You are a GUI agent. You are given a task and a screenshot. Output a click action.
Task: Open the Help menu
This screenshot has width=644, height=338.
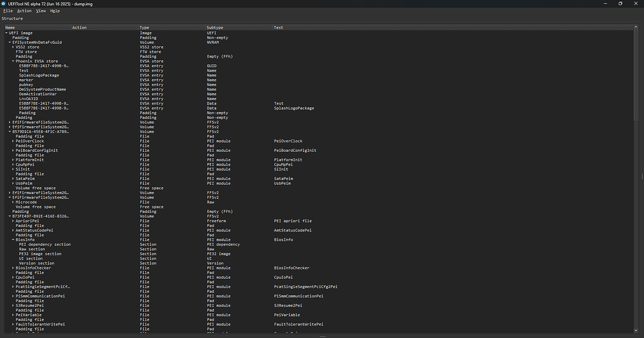click(55, 11)
